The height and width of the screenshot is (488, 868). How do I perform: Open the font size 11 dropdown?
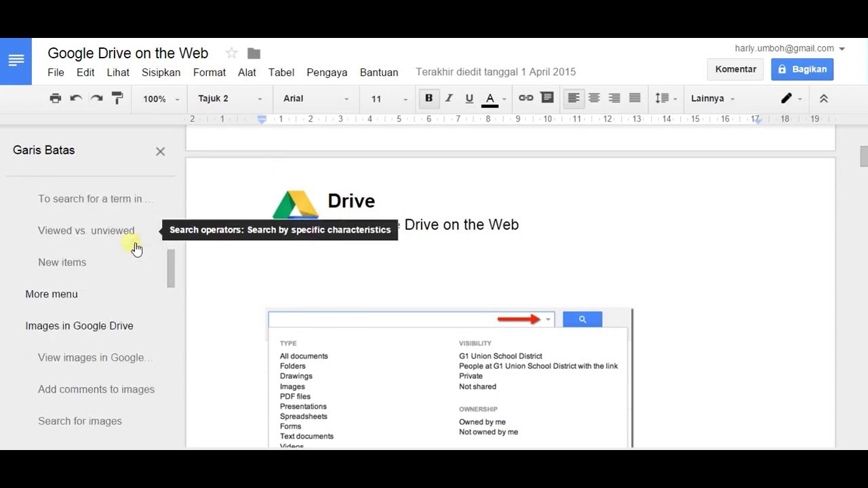389,99
